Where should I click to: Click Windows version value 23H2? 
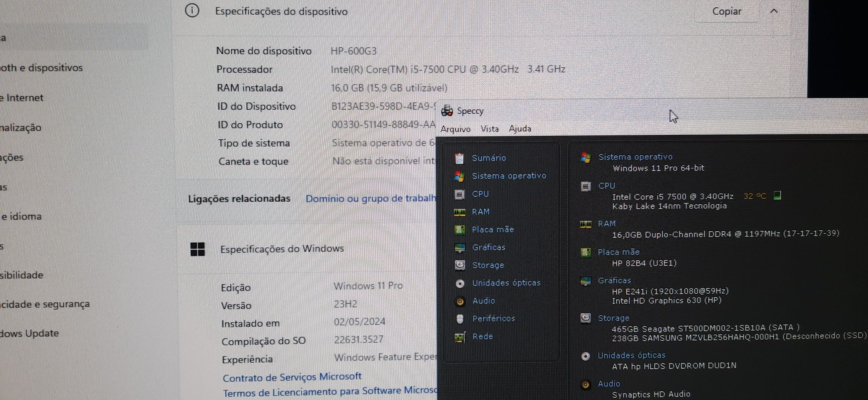(x=345, y=304)
